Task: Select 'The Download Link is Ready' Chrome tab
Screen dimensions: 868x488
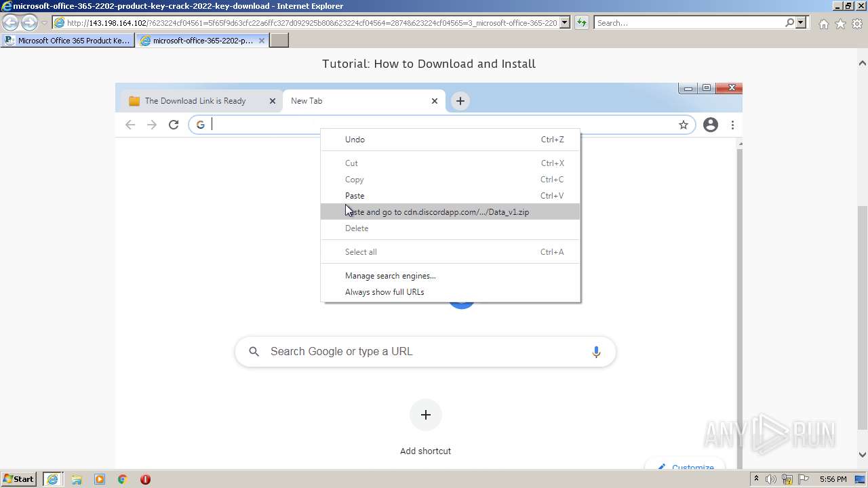Action: pos(202,101)
